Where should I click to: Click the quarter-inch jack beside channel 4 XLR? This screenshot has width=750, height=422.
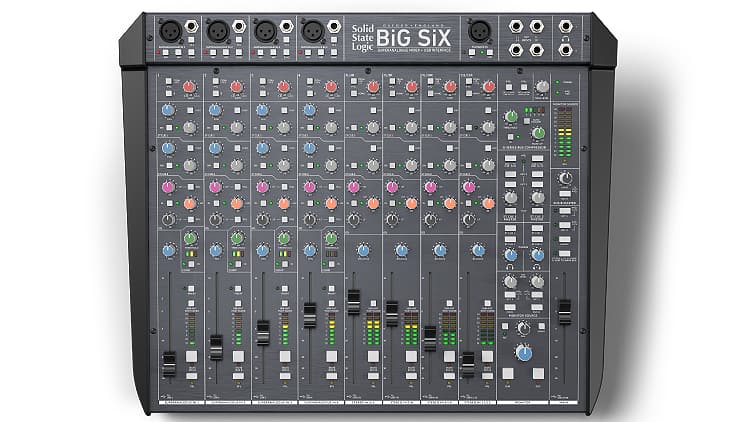click(334, 26)
